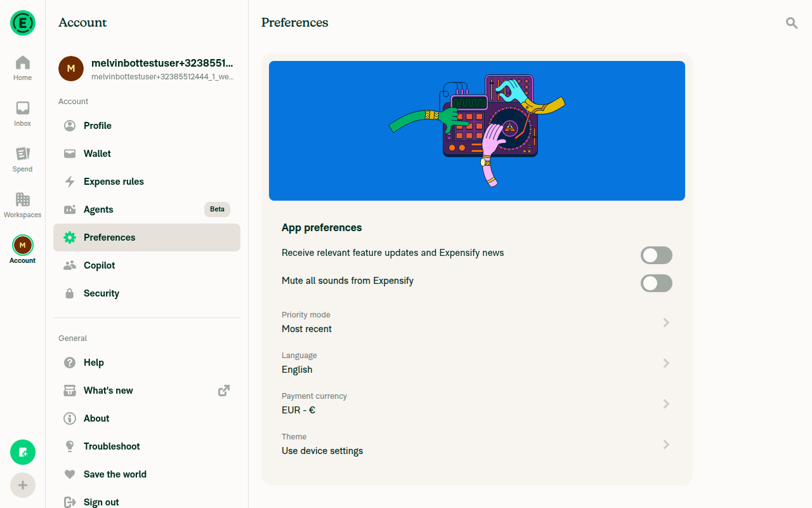
Task: Select the Account avatar in navigation rail
Action: click(x=23, y=245)
